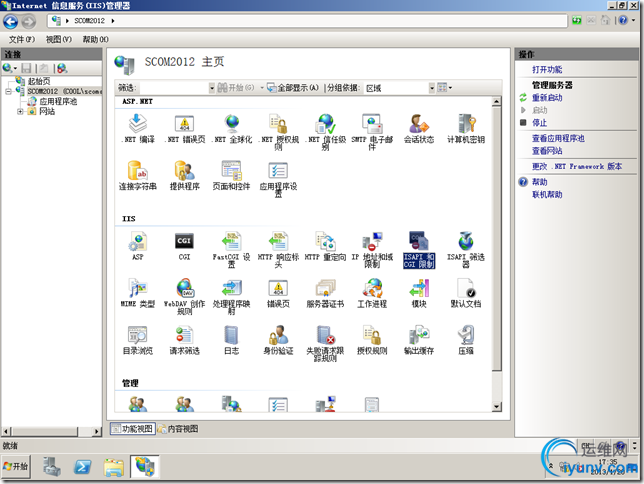Image resolution: width=644 pixels, height=484 pixels.
Task: Open the 页面和控件 feature
Action: click(231, 175)
